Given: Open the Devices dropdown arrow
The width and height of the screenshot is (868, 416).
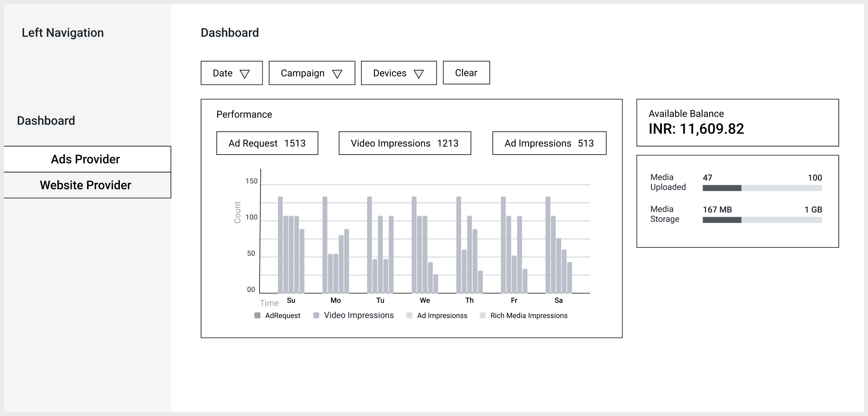Looking at the screenshot, I should (419, 74).
